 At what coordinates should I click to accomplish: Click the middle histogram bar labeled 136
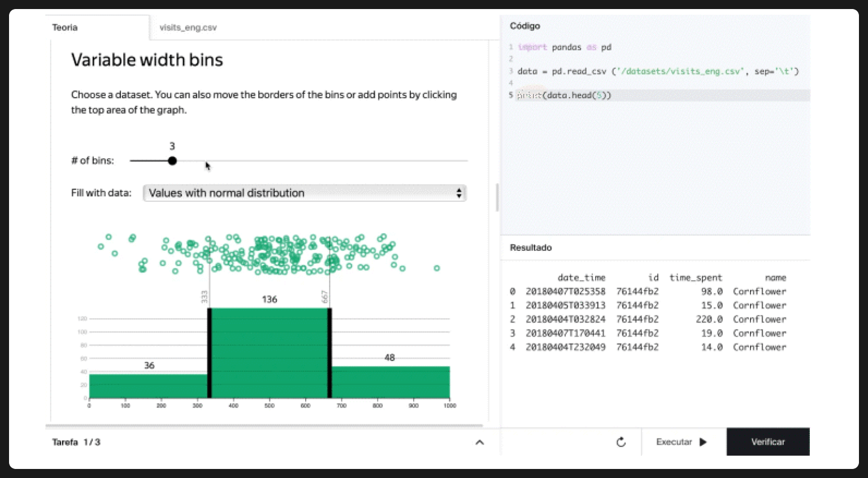tap(270, 353)
